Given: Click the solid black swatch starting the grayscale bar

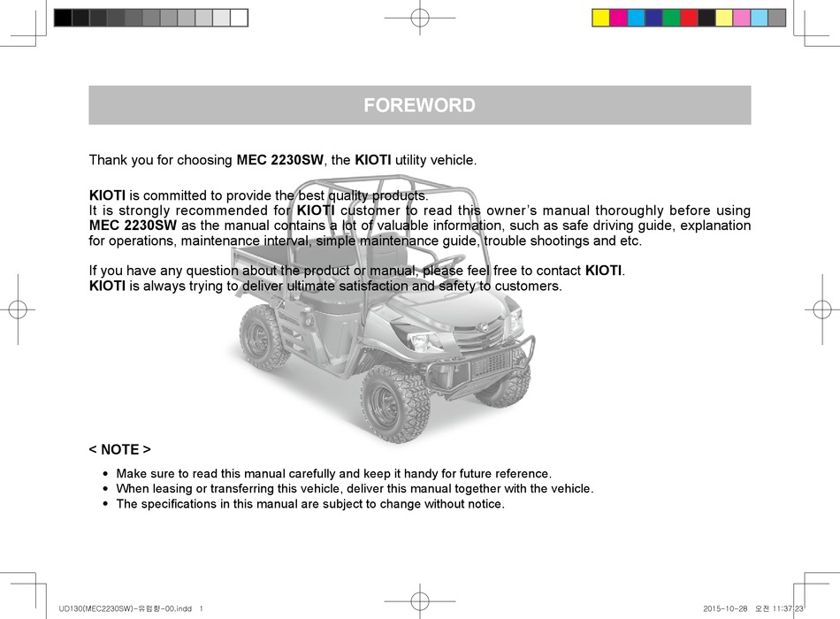Looking at the screenshot, I should pyautogui.click(x=63, y=18).
